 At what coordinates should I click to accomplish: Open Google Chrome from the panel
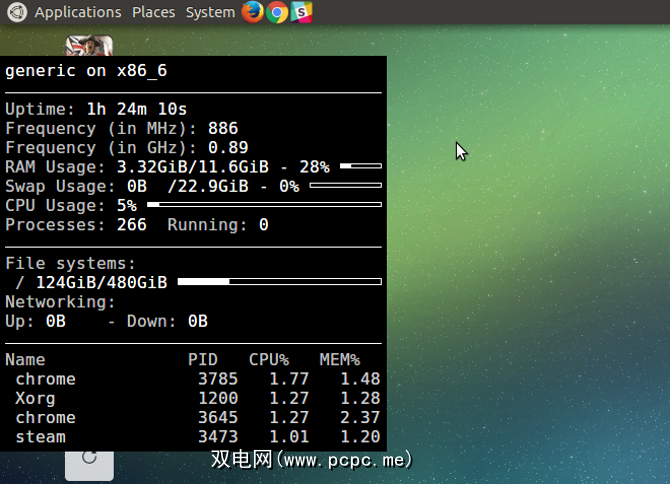point(277,12)
